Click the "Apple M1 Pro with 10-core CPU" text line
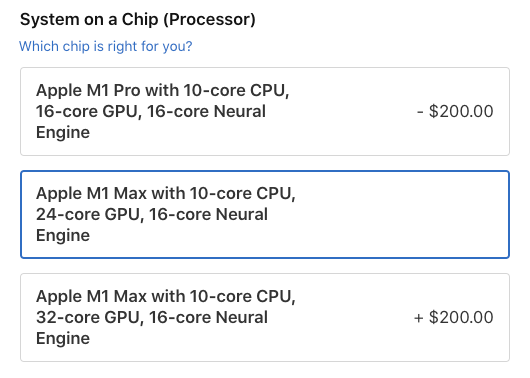Screen dimensions: 530x378 [x=163, y=90]
